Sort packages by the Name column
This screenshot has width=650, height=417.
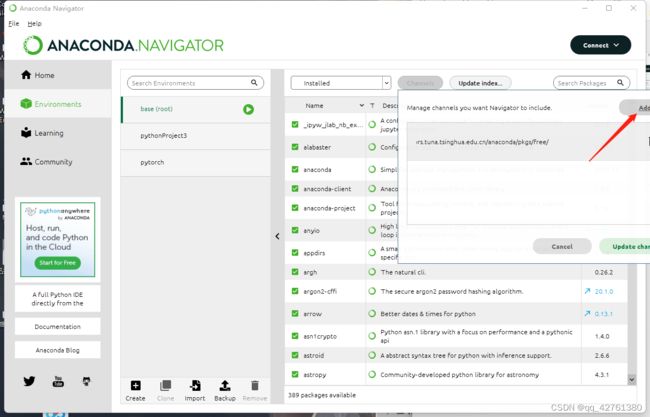[325, 106]
